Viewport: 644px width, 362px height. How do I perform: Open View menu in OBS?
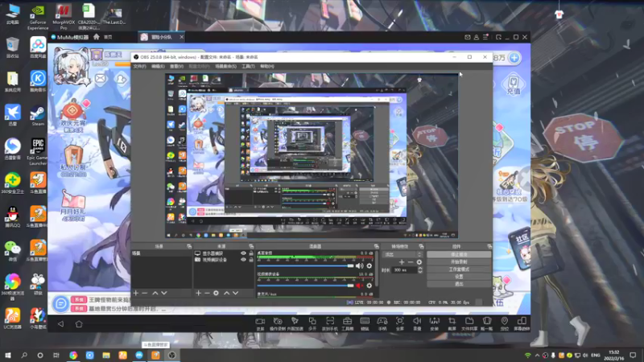click(x=176, y=66)
